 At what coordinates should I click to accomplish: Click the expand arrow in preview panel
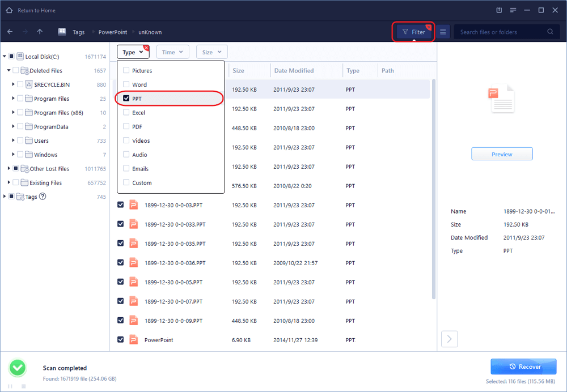click(449, 339)
